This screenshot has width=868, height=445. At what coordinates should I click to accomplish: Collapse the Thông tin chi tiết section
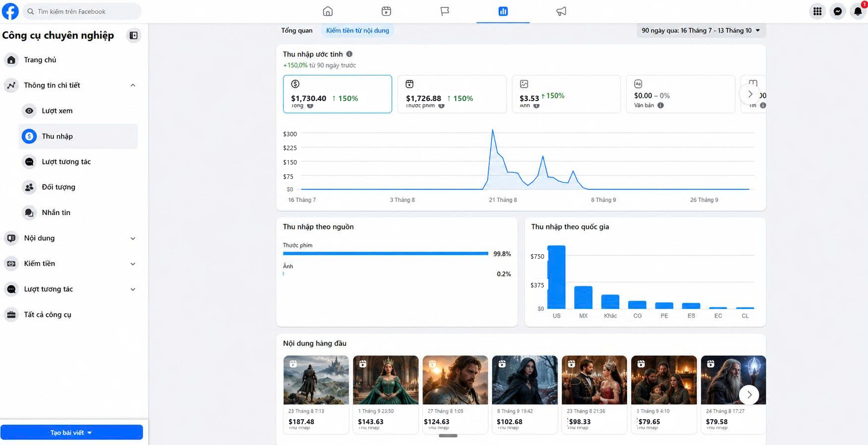coord(133,85)
